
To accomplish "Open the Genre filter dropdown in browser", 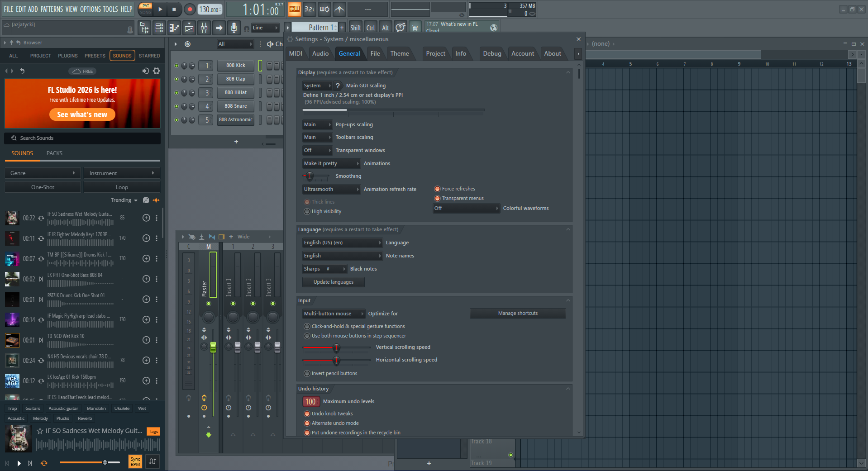I will pos(43,173).
